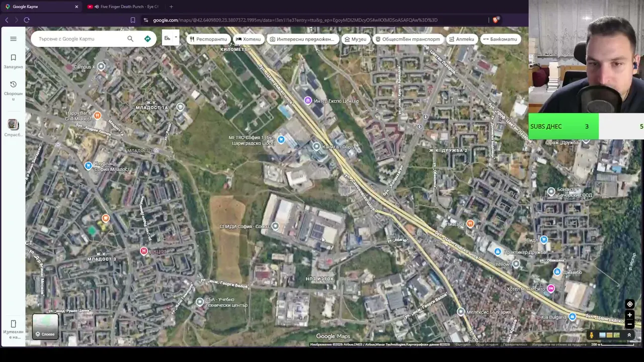Select the Мелексис България marker
The height and width of the screenshot is (362, 644).
click(x=460, y=312)
